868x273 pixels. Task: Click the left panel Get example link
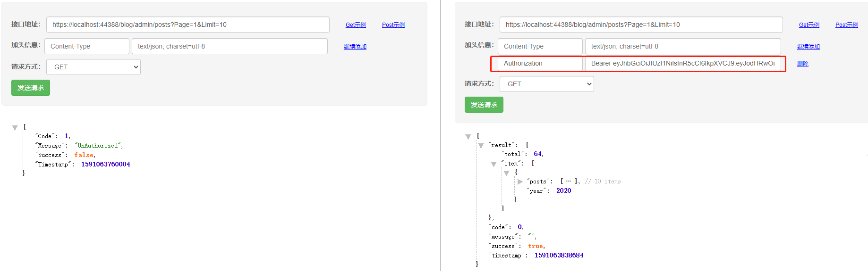pos(356,25)
